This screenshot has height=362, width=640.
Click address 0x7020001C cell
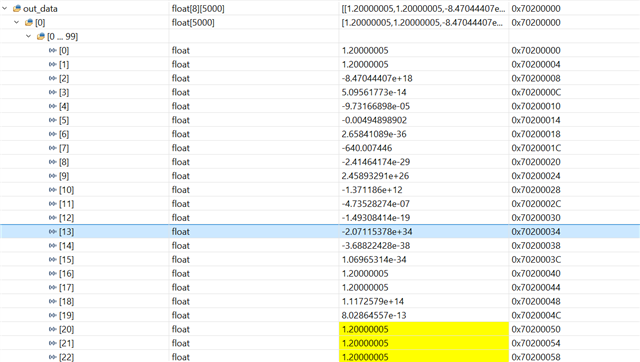pyautogui.click(x=536, y=148)
